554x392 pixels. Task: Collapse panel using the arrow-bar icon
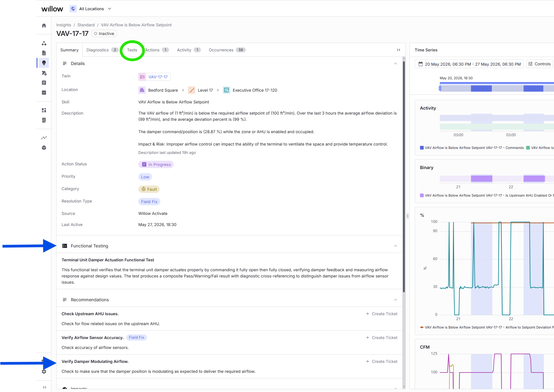(x=399, y=50)
